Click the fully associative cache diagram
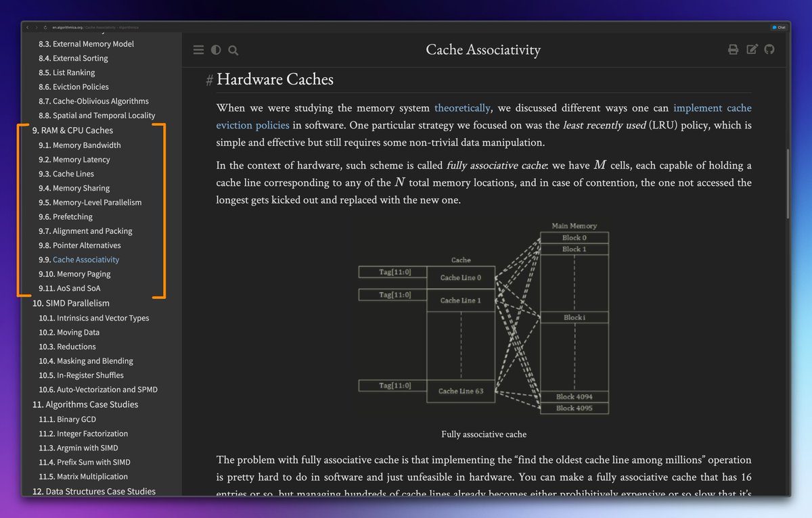The image size is (812, 518). tap(484, 318)
